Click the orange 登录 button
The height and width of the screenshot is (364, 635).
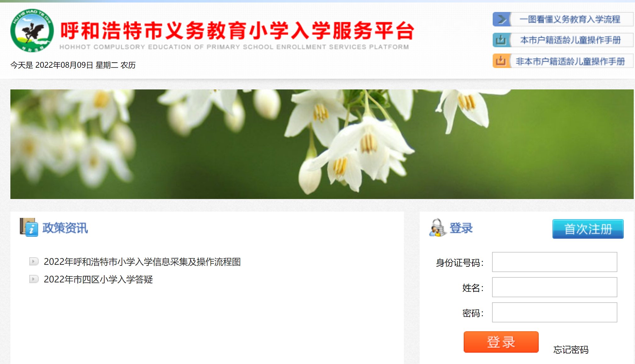coord(501,342)
